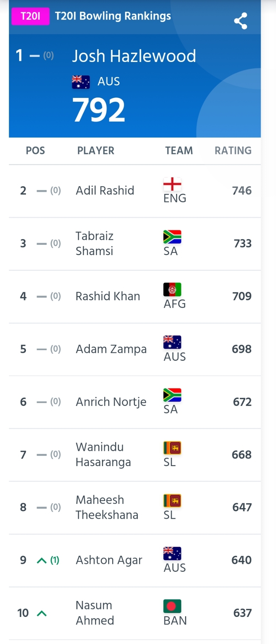The image size is (276, 644).
Task: Open Maheesh Theekshana player link
Action: [x=107, y=507]
